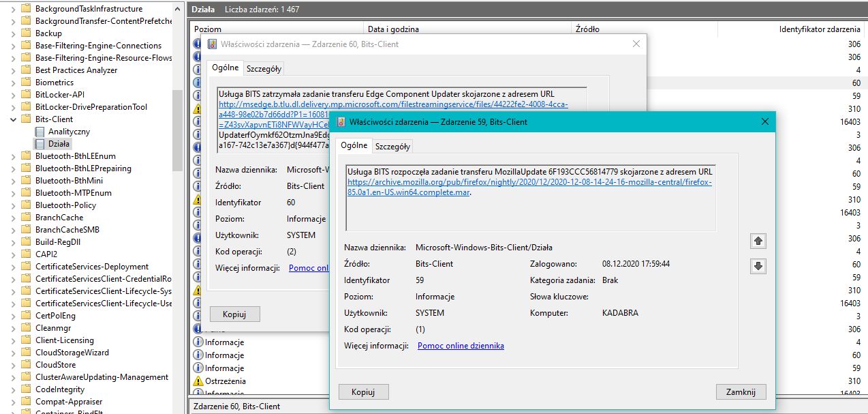The image size is (868, 414).
Task: Select Base-Filtering-Engine-Connections tree item
Action: (x=98, y=46)
